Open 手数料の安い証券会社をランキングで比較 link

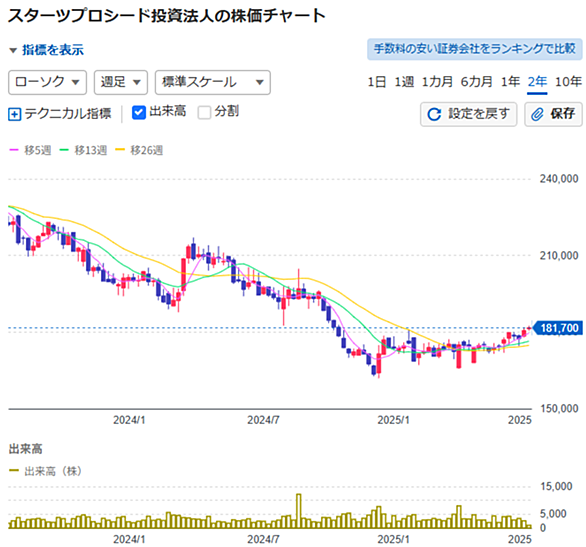tap(475, 49)
